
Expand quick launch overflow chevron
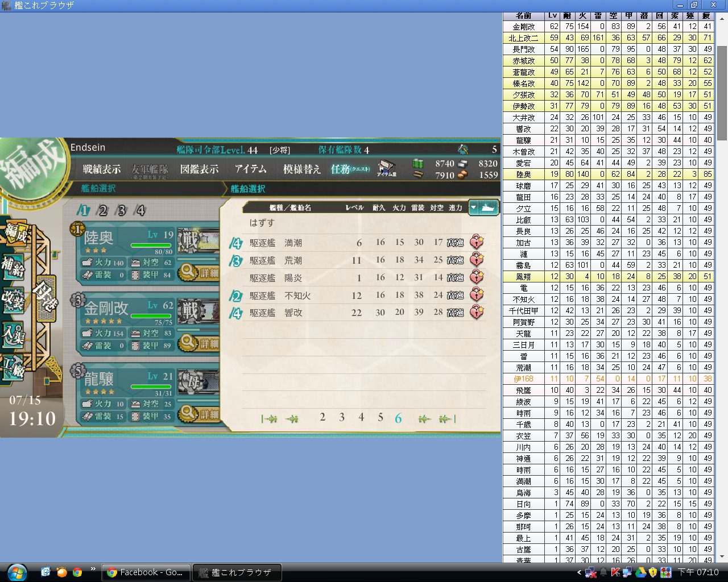pos(93,568)
